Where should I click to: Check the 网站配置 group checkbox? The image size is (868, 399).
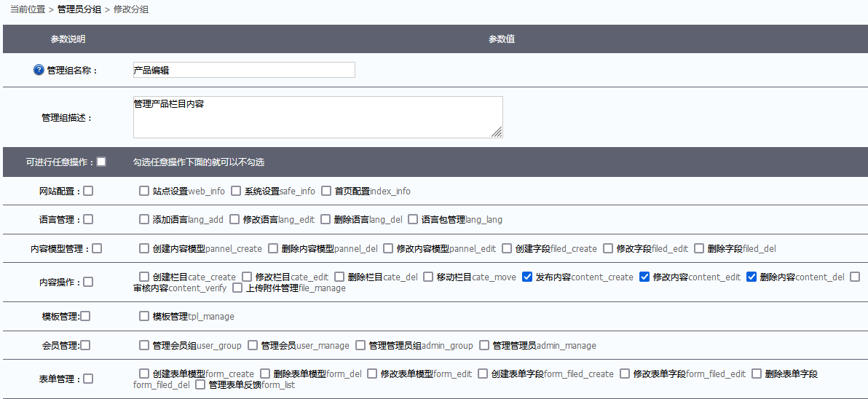pyautogui.click(x=88, y=191)
